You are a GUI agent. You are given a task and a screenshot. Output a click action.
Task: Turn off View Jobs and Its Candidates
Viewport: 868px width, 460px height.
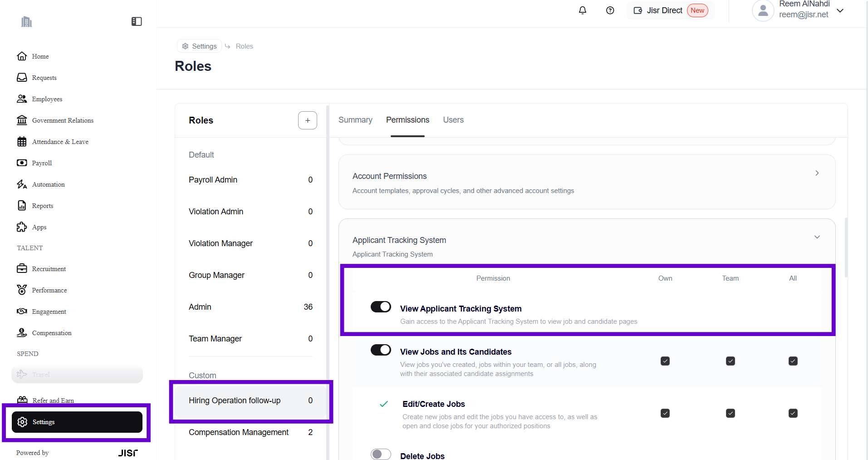(x=381, y=350)
